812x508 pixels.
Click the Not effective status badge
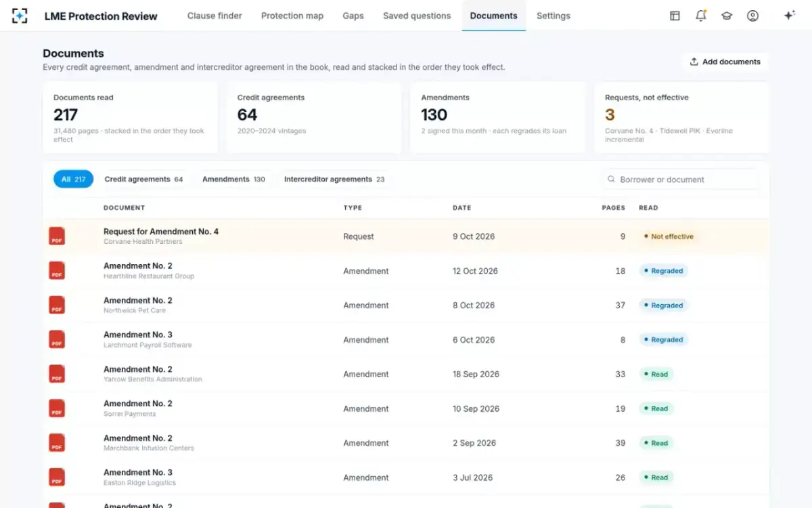click(x=669, y=236)
